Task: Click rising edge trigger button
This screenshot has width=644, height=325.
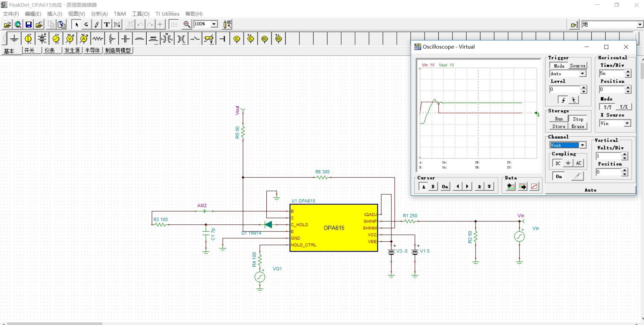Action: [x=563, y=100]
